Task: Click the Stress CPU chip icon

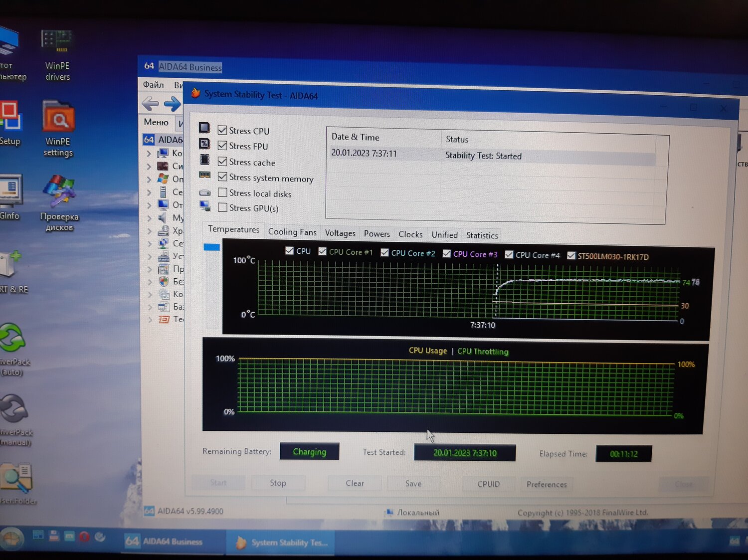Action: pyautogui.click(x=204, y=128)
